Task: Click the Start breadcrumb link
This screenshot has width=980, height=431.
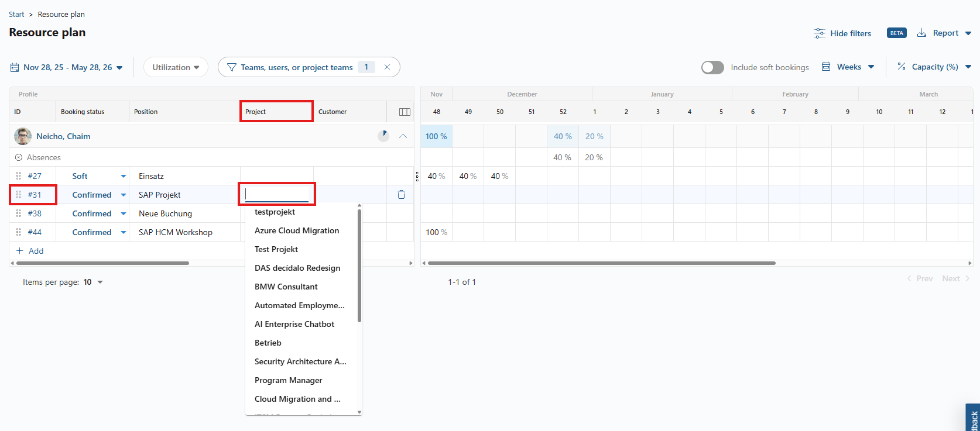Action: (16, 14)
